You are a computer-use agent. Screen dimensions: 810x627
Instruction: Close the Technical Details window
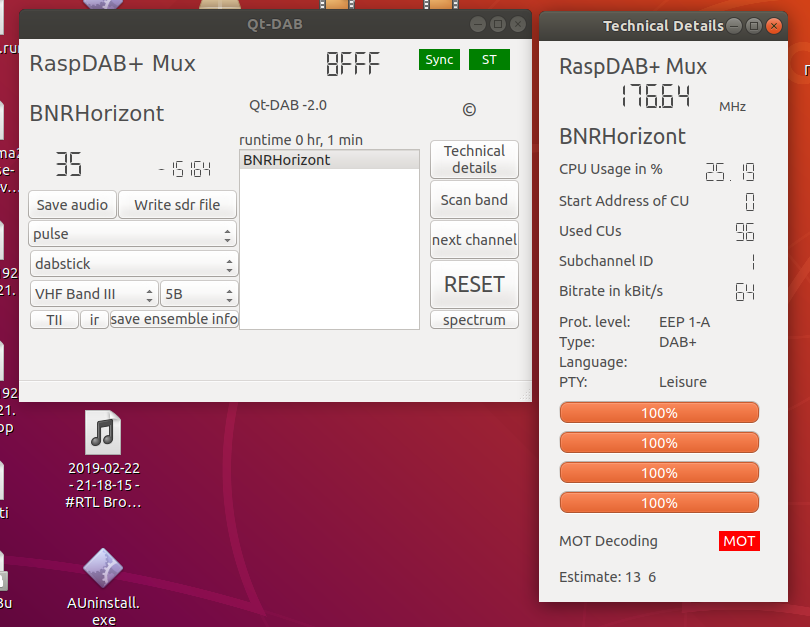(x=773, y=26)
